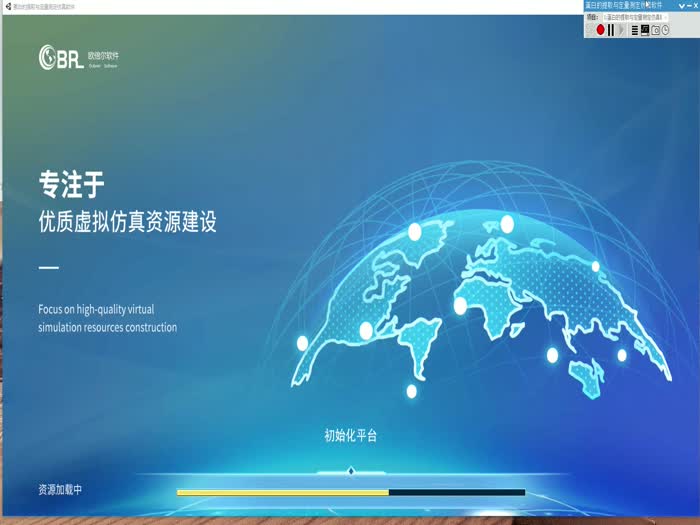Image resolution: width=700 pixels, height=525 pixels.
Task: Click the black screen-capture mode icon
Action: [x=645, y=30]
